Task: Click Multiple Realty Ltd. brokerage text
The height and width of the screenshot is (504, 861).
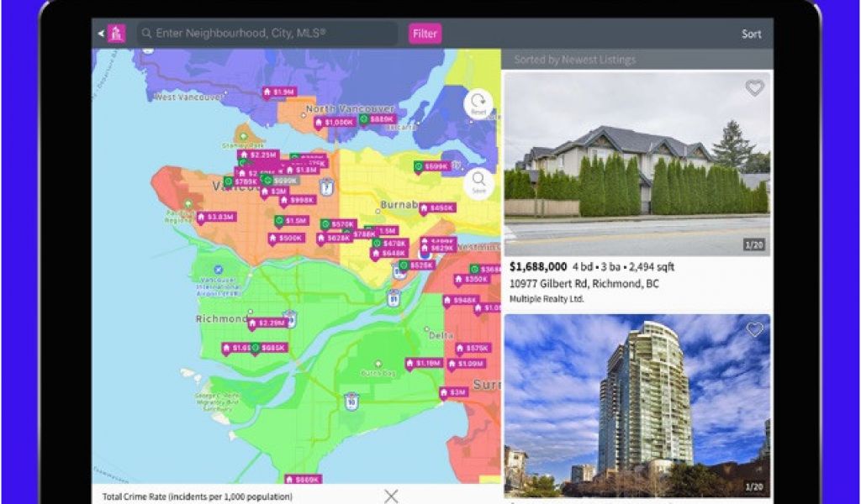Action: (x=547, y=299)
